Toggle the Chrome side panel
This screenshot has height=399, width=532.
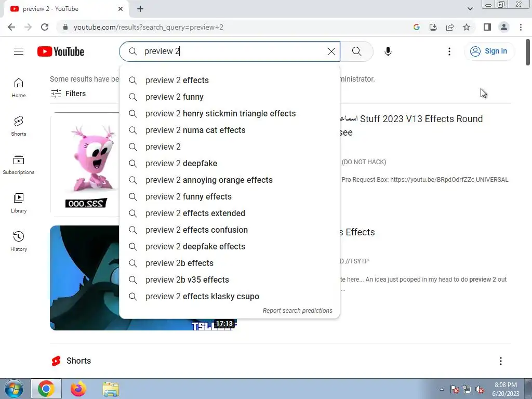(487, 27)
